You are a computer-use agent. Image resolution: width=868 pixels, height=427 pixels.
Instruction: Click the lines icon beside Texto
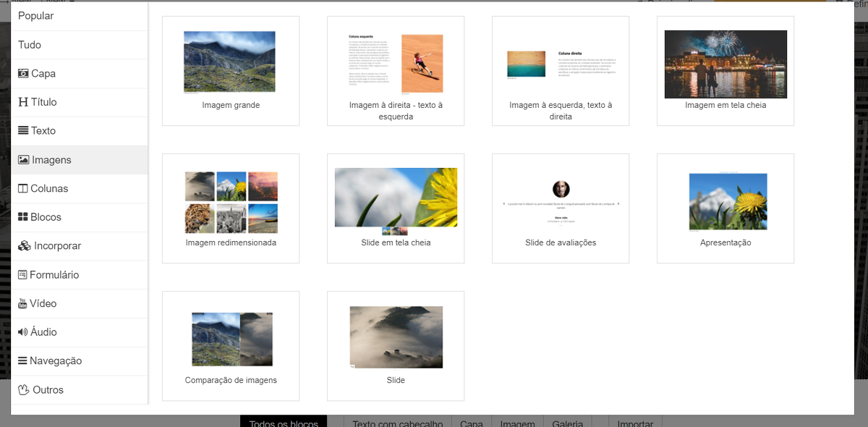pyautogui.click(x=23, y=131)
